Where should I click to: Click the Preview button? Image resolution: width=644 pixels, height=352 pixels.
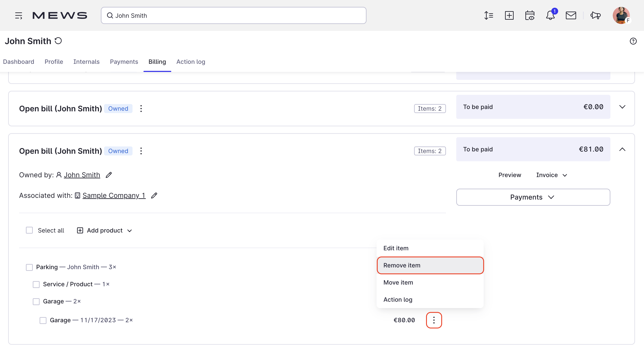(x=510, y=175)
